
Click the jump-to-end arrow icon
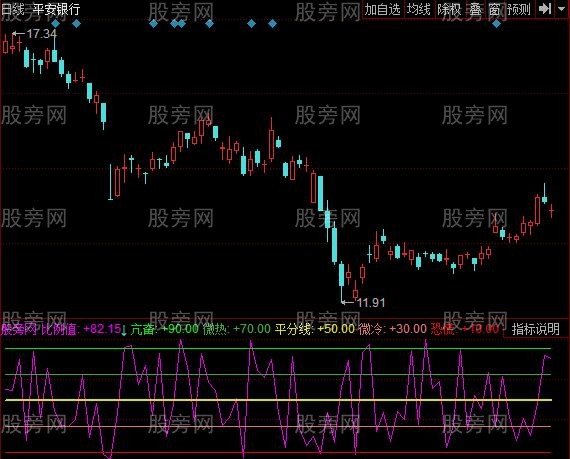click(x=545, y=9)
